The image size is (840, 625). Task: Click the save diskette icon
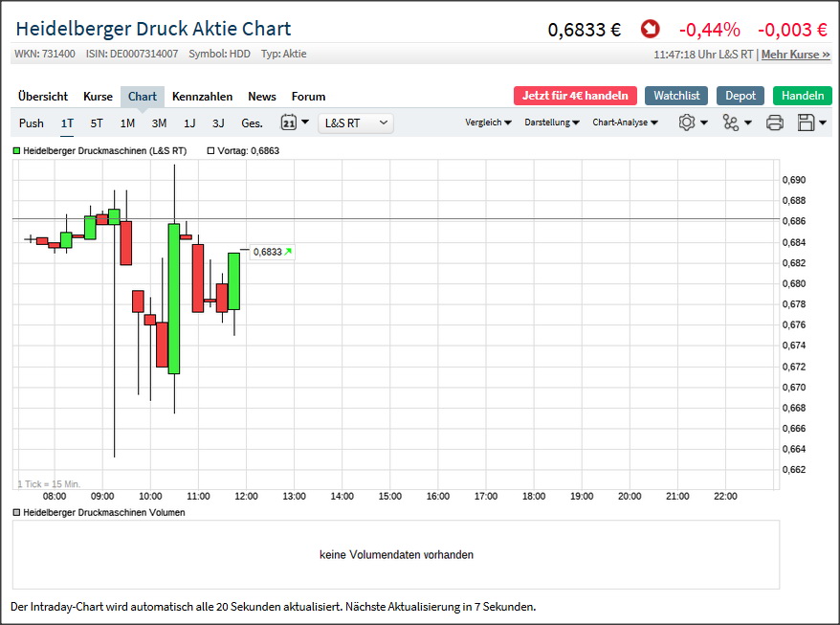[806, 123]
